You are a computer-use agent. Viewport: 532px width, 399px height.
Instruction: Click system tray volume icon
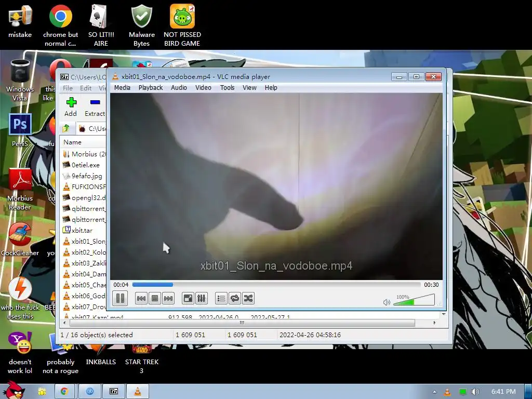click(475, 392)
